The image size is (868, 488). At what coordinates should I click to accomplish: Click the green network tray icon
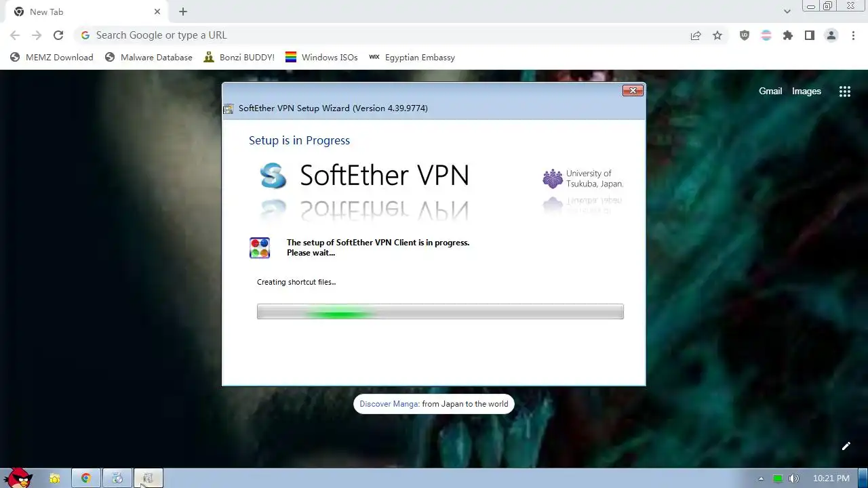[778, 479]
